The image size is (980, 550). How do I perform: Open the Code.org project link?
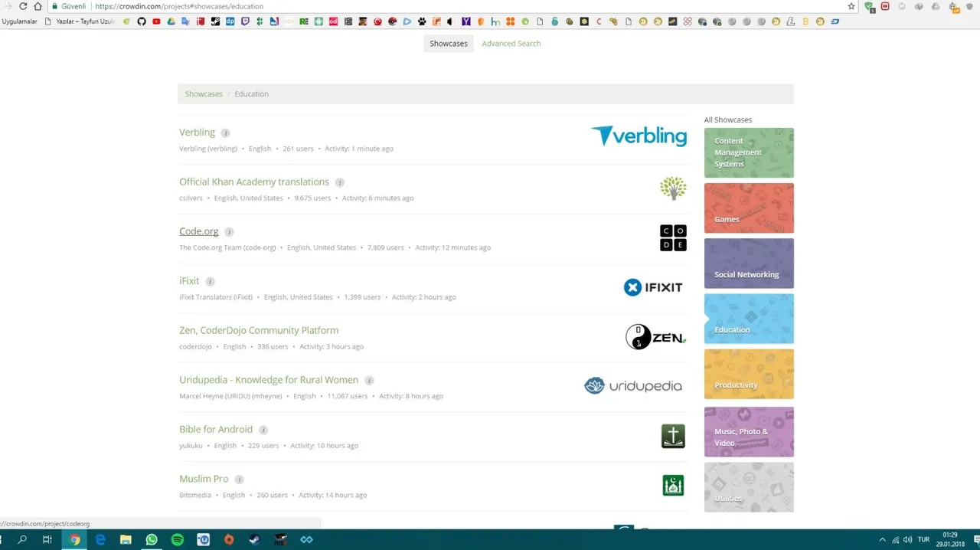click(x=199, y=231)
